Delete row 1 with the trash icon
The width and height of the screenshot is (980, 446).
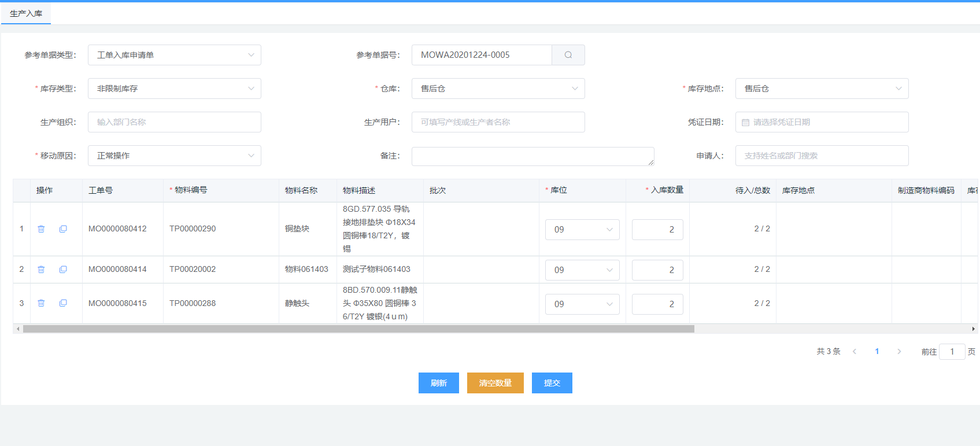(41, 229)
